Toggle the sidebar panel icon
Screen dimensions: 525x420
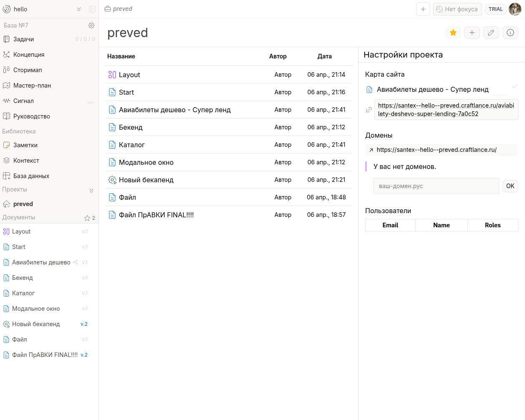click(92, 9)
